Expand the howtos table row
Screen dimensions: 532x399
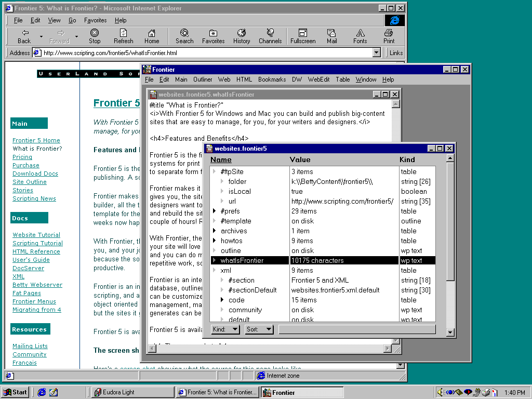pyautogui.click(x=215, y=241)
